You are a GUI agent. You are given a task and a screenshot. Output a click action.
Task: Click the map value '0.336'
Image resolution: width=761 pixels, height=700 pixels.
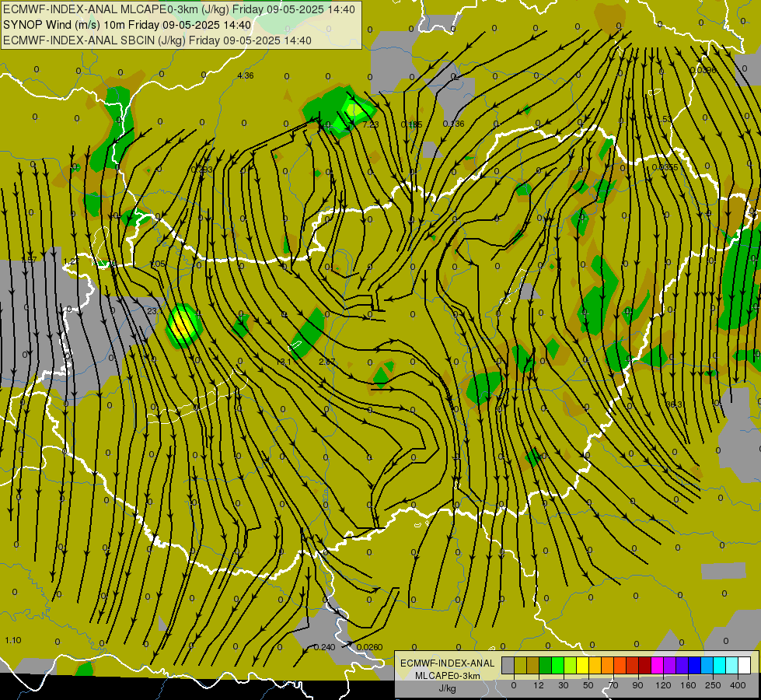click(x=454, y=124)
